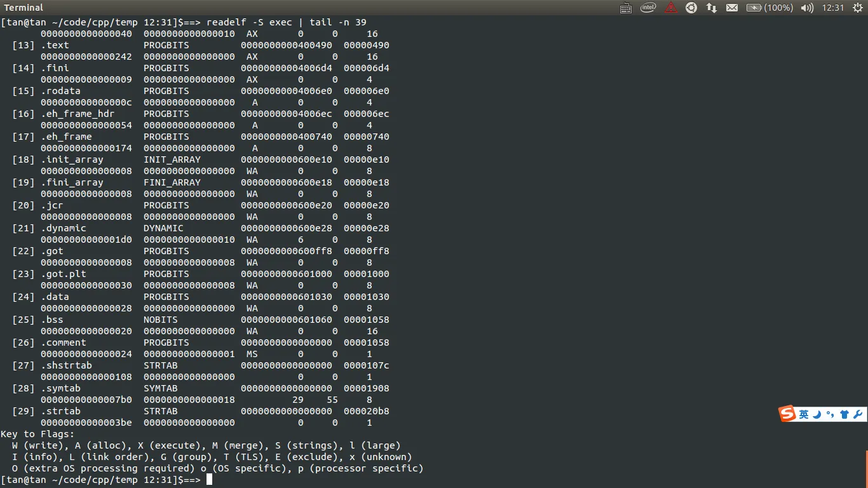Open the battery indicator icon
The image size is (868, 488).
[754, 8]
